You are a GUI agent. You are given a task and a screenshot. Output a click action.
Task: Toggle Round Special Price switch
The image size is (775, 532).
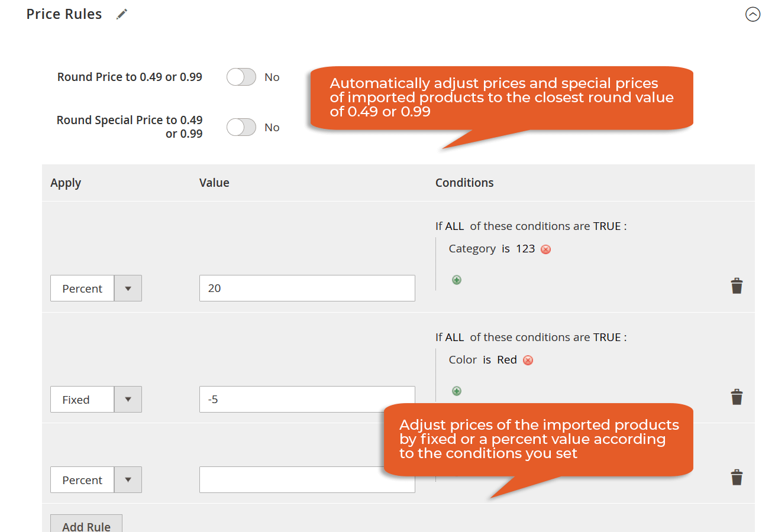[x=241, y=128]
